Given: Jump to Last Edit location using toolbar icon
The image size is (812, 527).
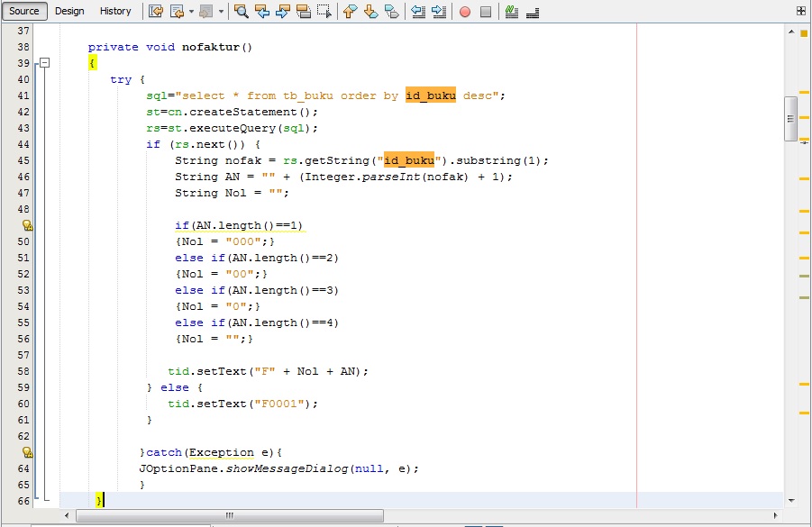Looking at the screenshot, I should click(155, 11).
